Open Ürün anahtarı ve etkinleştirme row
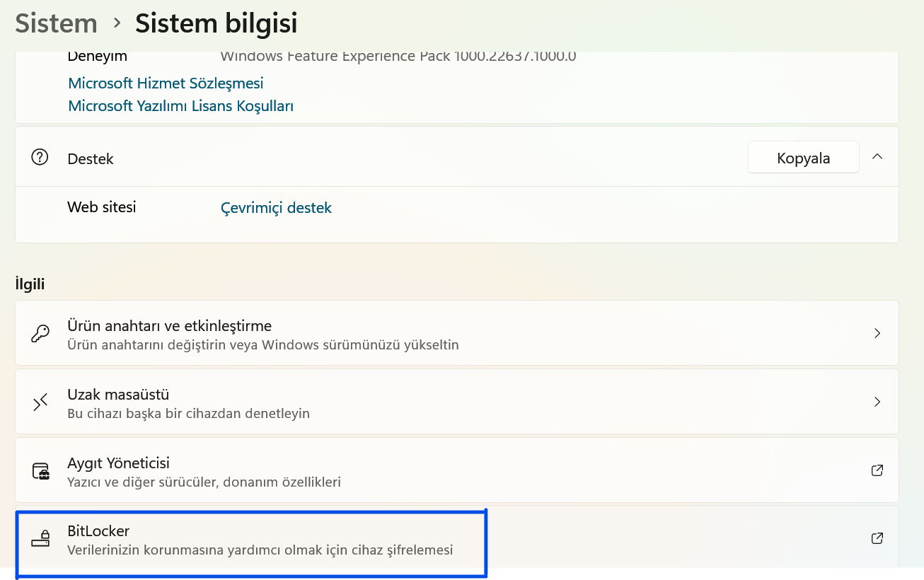Viewport: 924px width, 580px height. (457, 333)
